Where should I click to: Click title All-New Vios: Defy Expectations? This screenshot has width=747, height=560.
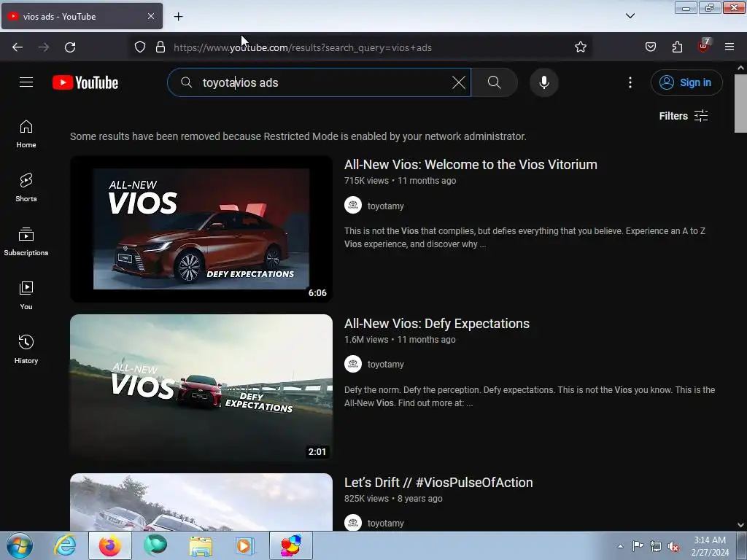pyautogui.click(x=436, y=324)
